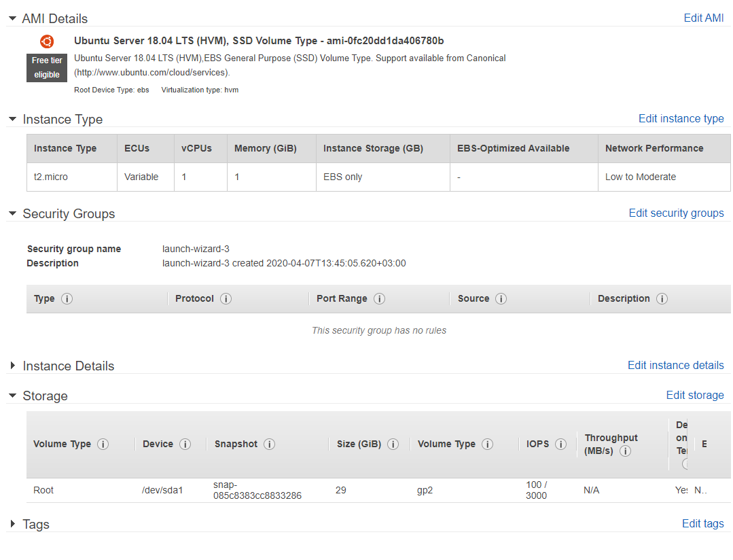Click the ubuntu.com cloud services URL text
733x560 pixels.
tap(152, 73)
